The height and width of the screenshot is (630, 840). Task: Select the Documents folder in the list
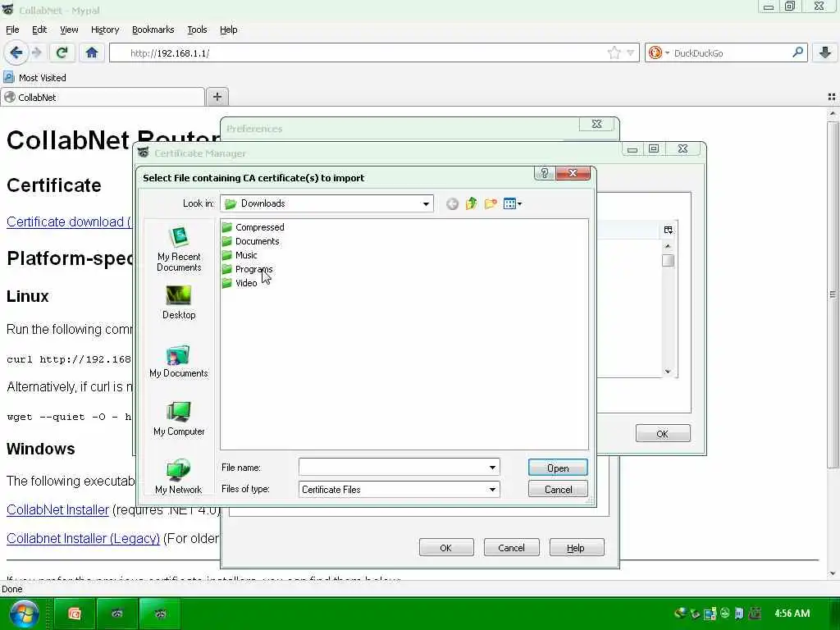pos(250,241)
